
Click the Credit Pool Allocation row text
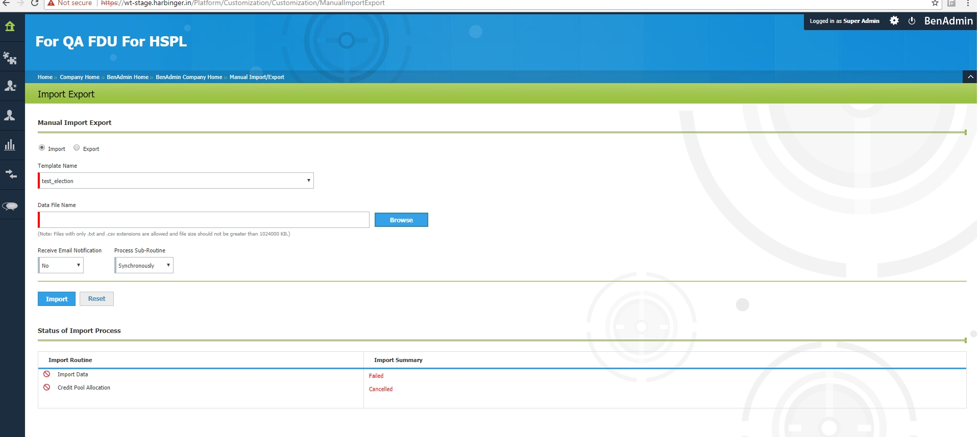(84, 388)
